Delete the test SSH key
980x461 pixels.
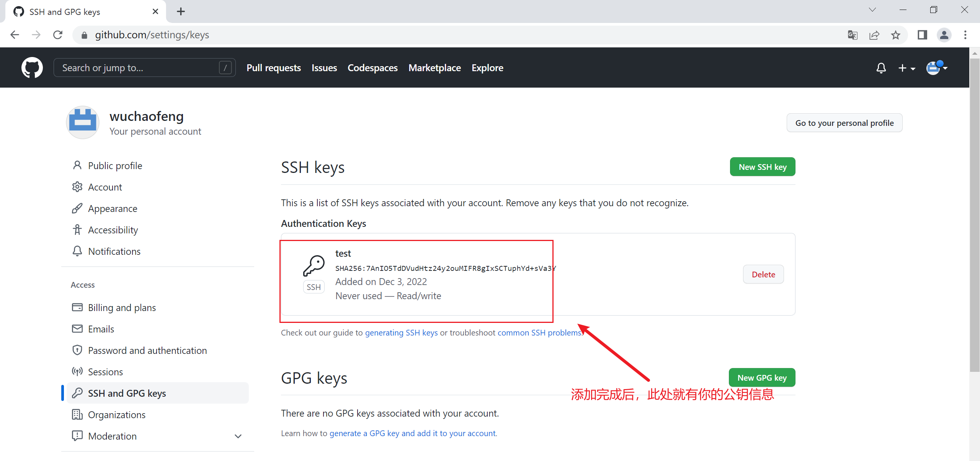[763, 274]
